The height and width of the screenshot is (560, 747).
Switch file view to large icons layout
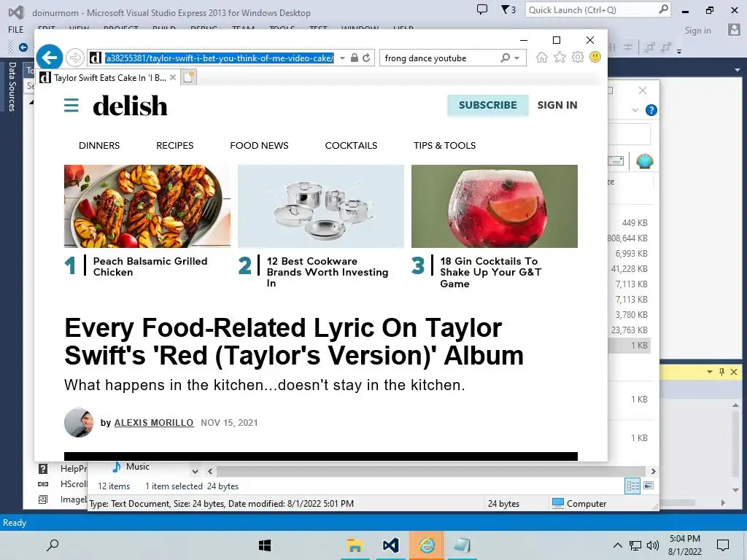pyautogui.click(x=649, y=486)
